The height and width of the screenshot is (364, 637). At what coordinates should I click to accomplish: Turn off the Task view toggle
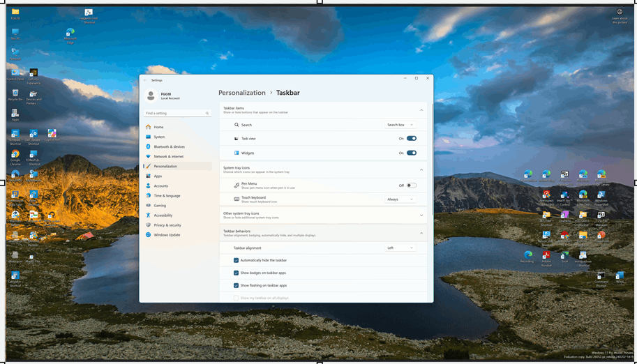tap(412, 139)
